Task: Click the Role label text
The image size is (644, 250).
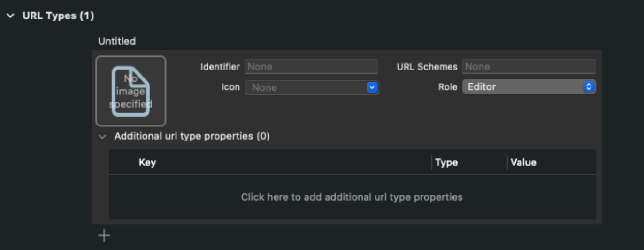Action: [x=447, y=87]
